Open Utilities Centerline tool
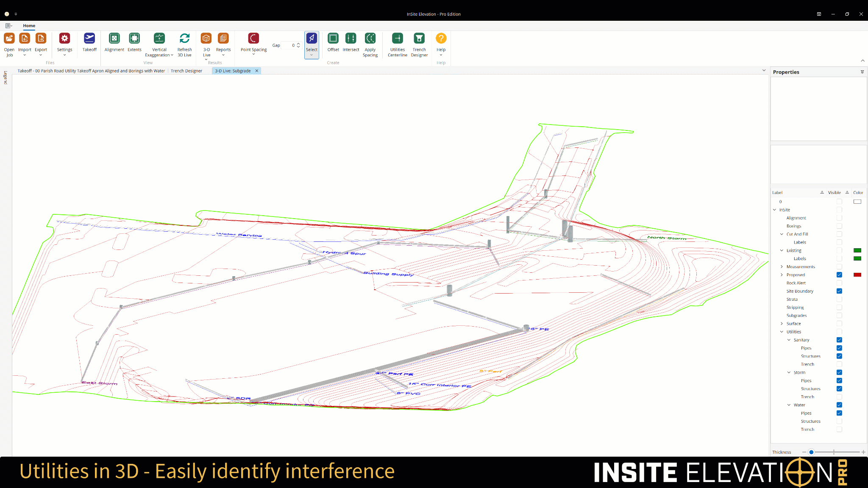 click(x=398, y=44)
